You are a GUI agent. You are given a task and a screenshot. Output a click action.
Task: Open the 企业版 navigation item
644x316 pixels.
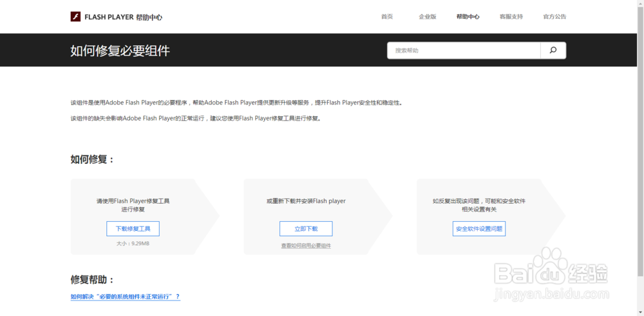tap(428, 17)
